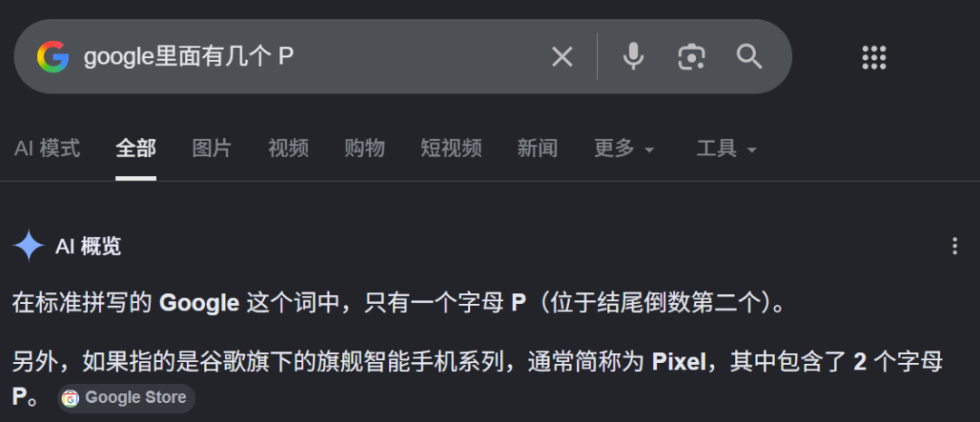Select the 全部 results tab
The height and width of the screenshot is (422, 980).
(x=135, y=149)
